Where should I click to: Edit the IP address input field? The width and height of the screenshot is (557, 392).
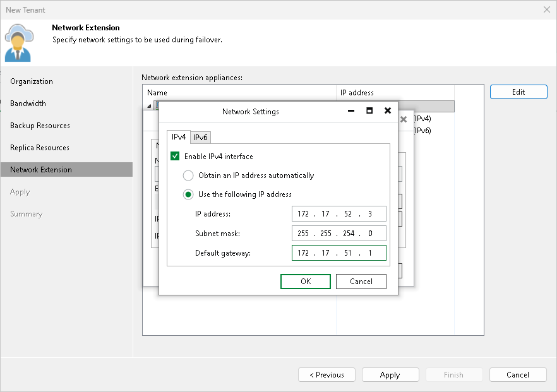coord(339,213)
